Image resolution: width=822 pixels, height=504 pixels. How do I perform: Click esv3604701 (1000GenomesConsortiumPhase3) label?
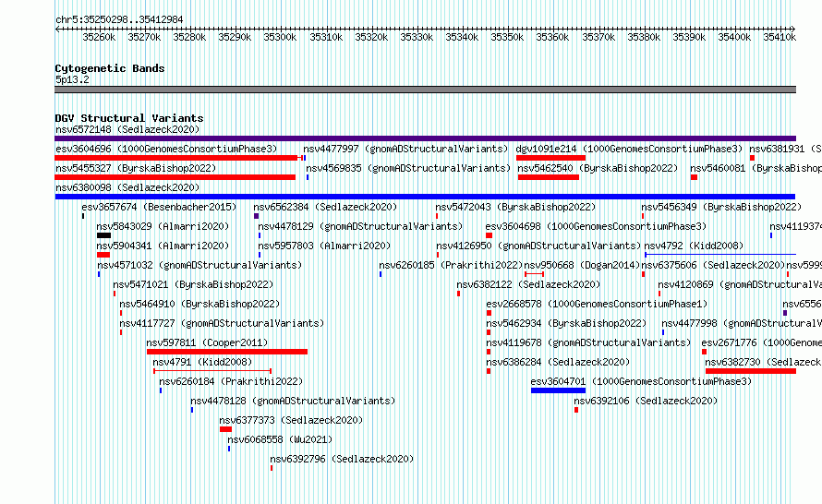tap(641, 381)
